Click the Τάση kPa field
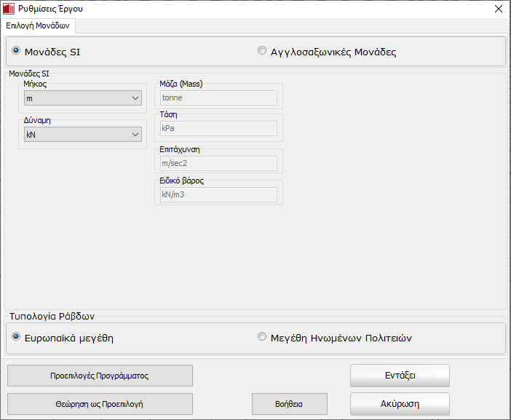This screenshot has height=420, width=511. pos(218,128)
